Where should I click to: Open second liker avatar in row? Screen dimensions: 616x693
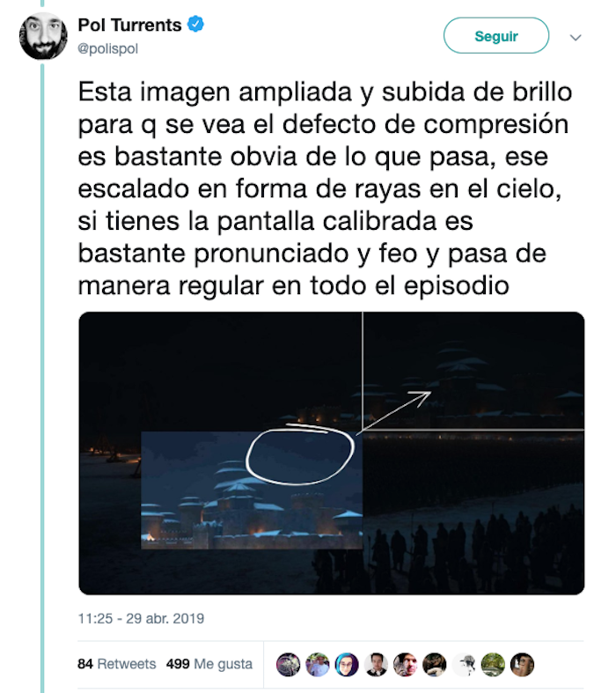[x=317, y=664]
